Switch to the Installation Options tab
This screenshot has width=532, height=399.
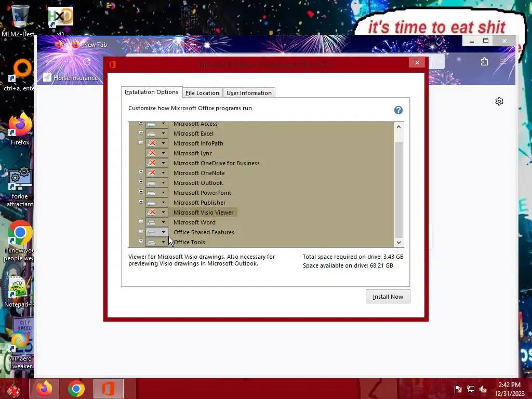point(151,92)
